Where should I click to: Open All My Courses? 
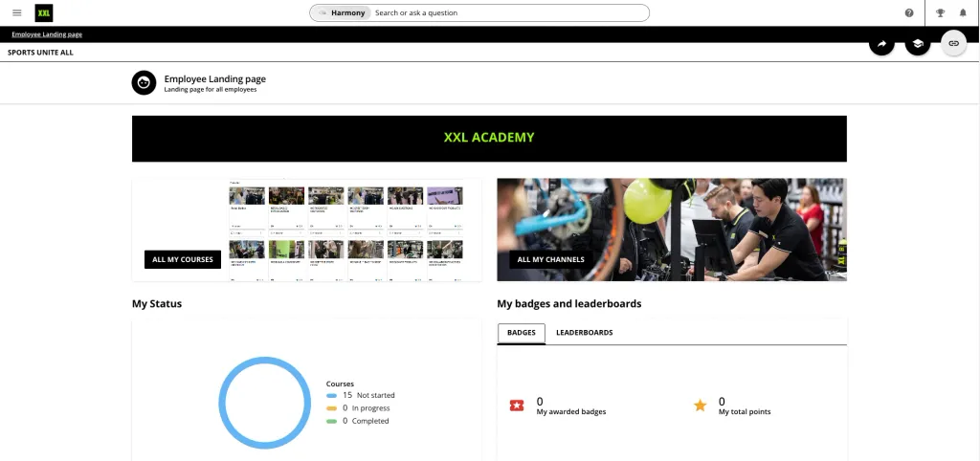183,259
